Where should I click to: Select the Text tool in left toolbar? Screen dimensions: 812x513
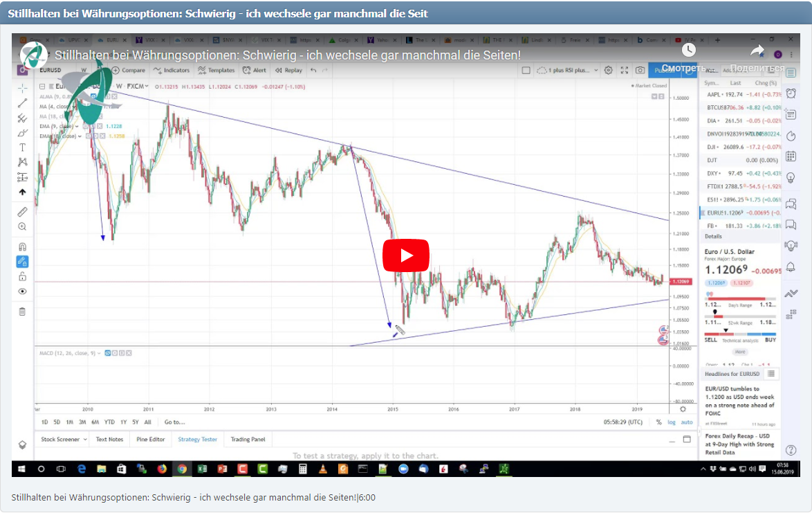click(22, 147)
